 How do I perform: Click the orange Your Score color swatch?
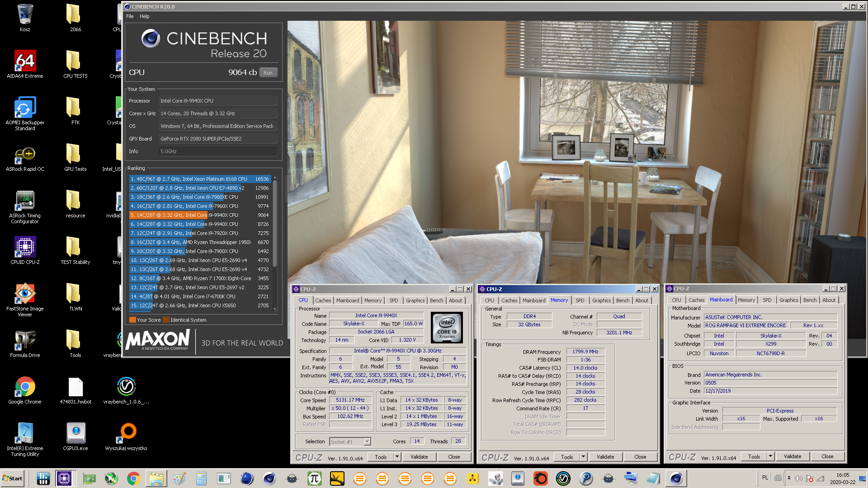pos(132,320)
